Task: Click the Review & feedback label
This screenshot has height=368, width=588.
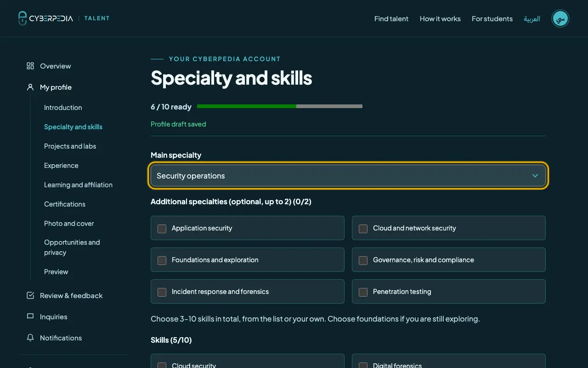Action: point(71,296)
